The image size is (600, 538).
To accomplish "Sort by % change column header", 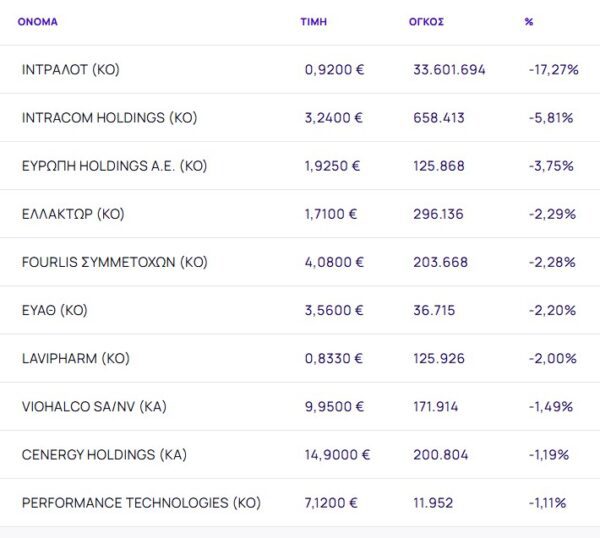I will 528,21.
